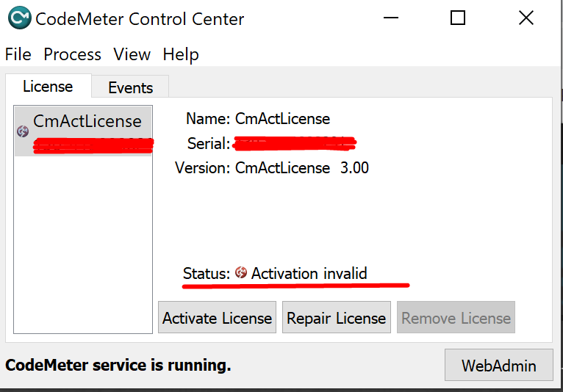
Task: Maximize the CodeMeter Control Center window
Action: click(x=458, y=18)
